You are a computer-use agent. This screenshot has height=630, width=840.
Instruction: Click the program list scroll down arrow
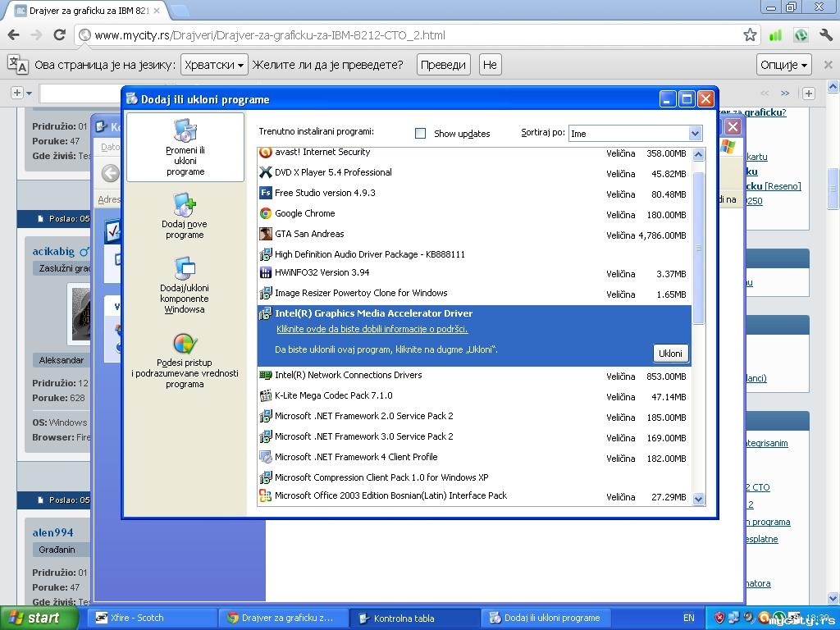(698, 499)
